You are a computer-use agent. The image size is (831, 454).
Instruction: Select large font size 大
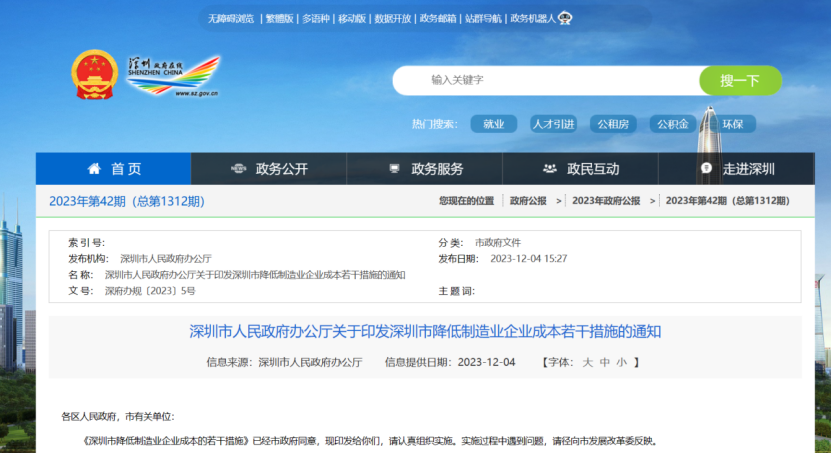point(587,363)
